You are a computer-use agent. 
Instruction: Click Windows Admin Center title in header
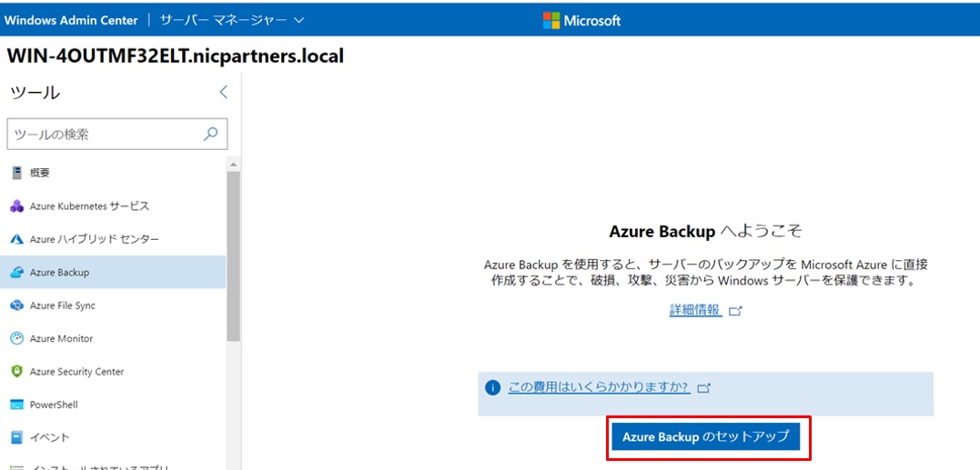(x=71, y=20)
